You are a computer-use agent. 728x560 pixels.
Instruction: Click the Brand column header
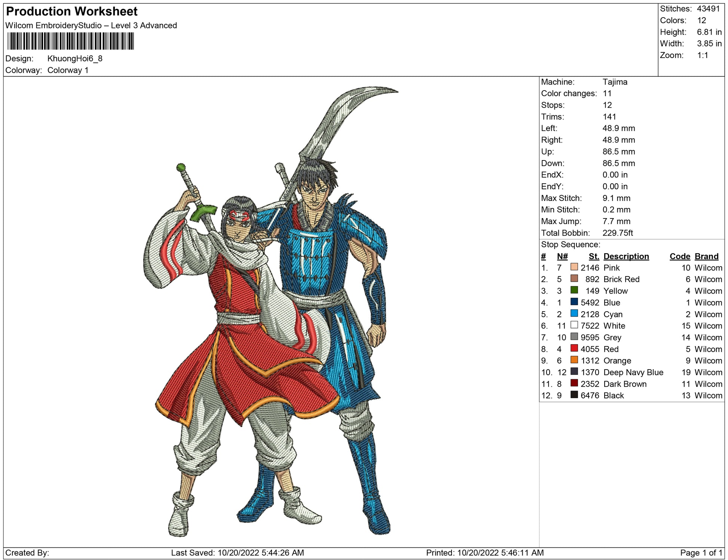(x=706, y=256)
